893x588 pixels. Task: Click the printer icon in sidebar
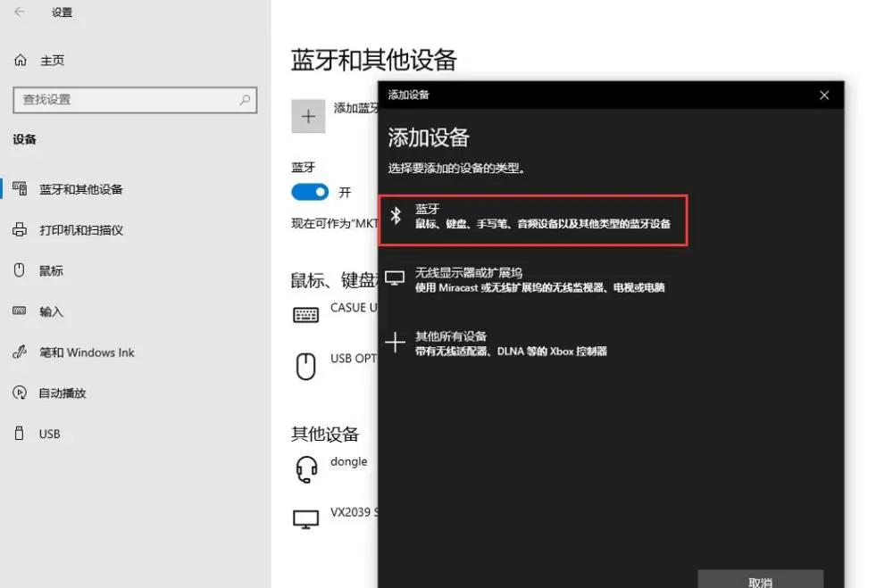tap(20, 229)
